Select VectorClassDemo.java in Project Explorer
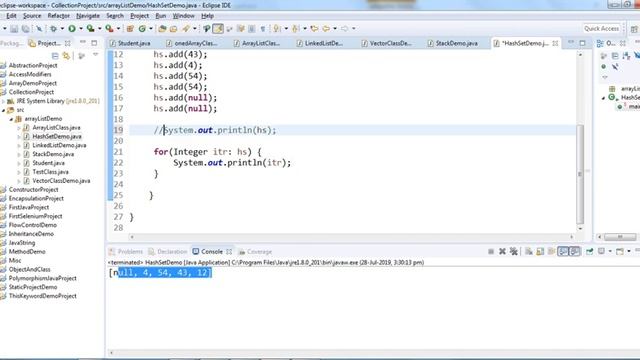Image resolution: width=640 pixels, height=360 pixels. (x=61, y=180)
